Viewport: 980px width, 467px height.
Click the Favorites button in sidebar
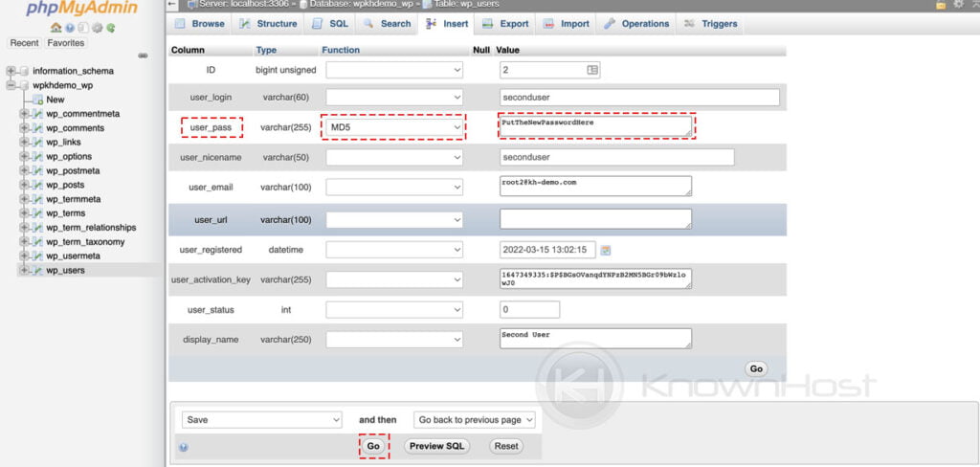[x=66, y=43]
